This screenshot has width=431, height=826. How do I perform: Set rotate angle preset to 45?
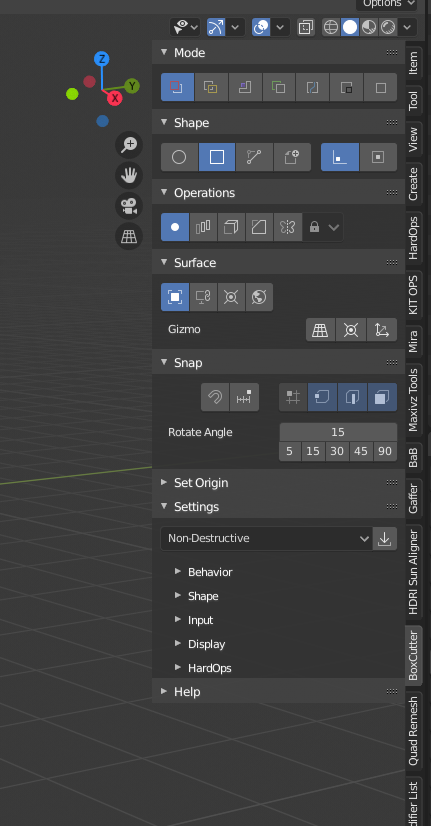tap(361, 451)
